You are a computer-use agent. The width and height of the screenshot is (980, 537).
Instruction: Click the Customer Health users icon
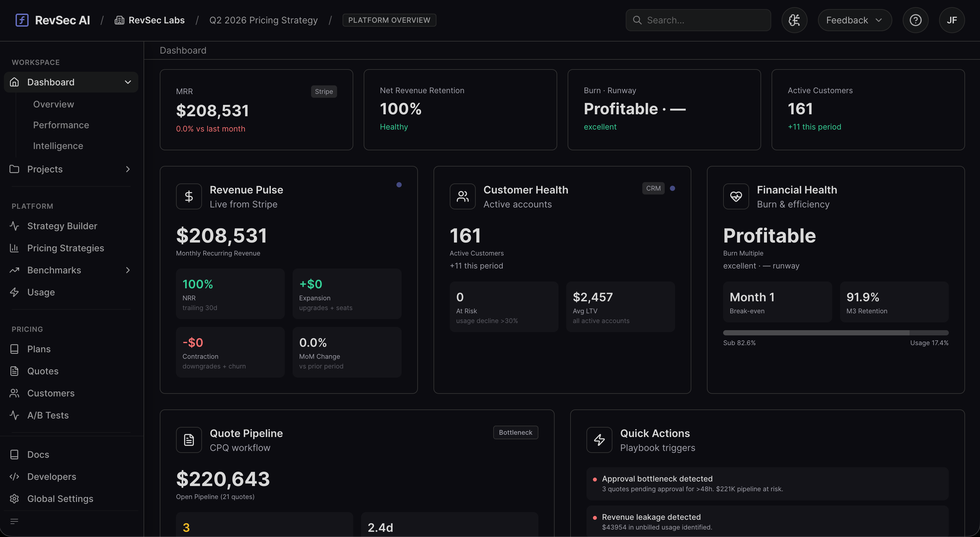pos(463,196)
